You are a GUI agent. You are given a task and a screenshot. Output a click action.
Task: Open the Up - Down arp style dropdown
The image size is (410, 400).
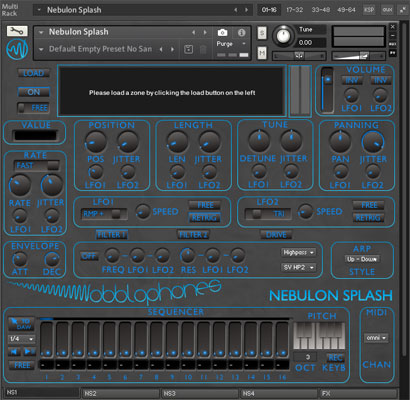pyautogui.click(x=362, y=259)
